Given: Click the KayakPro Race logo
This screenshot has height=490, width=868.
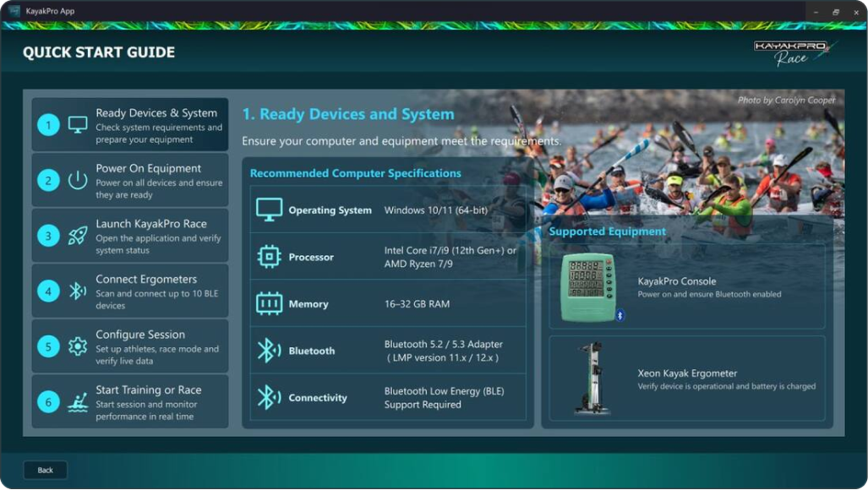Looking at the screenshot, I should (794, 52).
